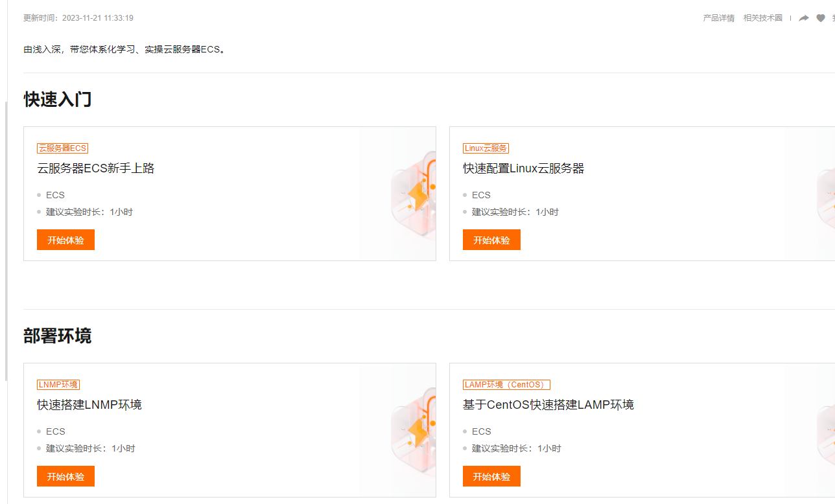Image resolution: width=835 pixels, height=504 pixels.
Task: Click the 快速入门 section heading
Action: 58,100
